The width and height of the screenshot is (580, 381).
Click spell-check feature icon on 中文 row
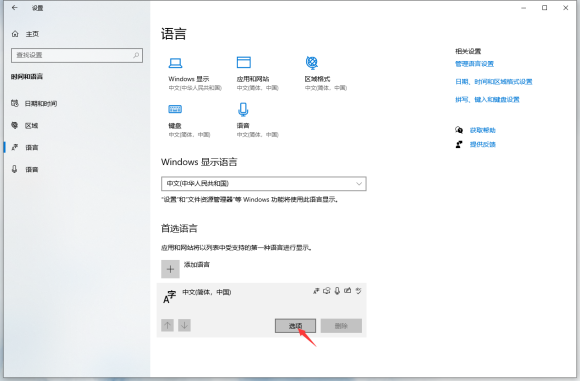pyautogui.click(x=358, y=291)
